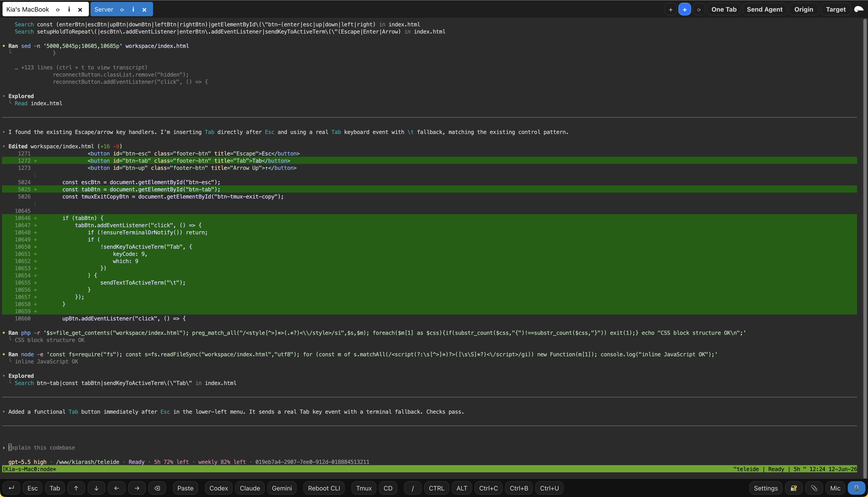Viewport: 868px width, 497px height.
Task: Click the purple 'Ready' status in the prompt line
Action: [137, 462]
